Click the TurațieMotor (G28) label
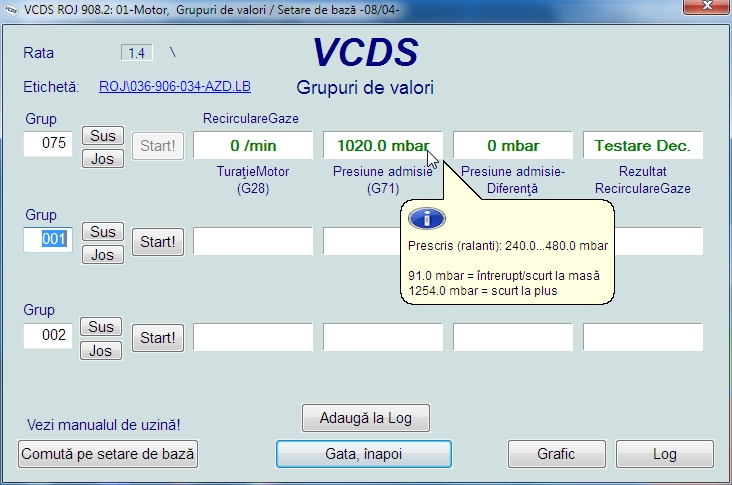 coord(253,180)
